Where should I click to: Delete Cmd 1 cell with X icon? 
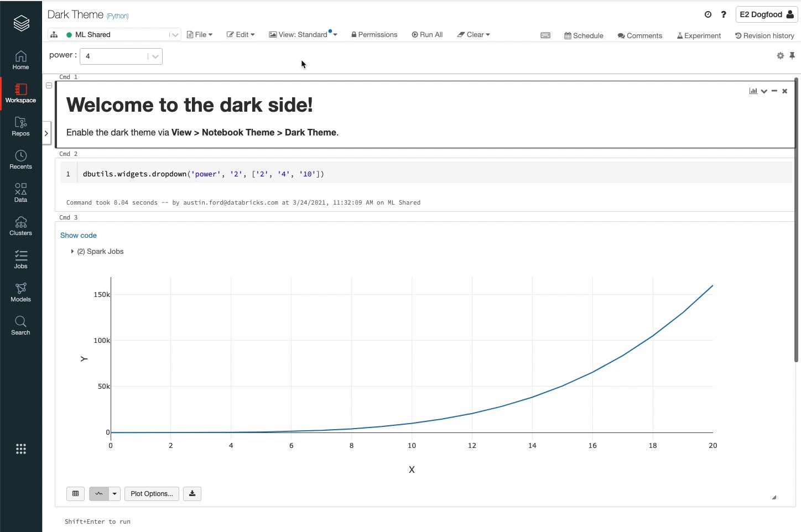784,91
